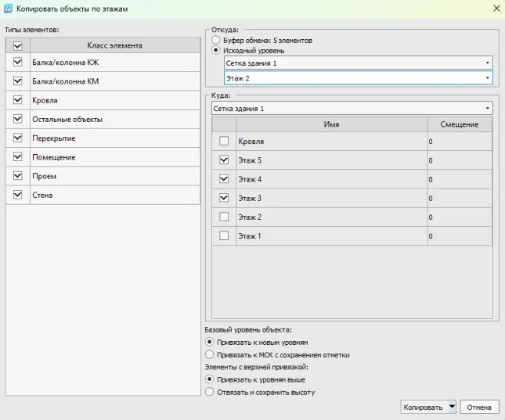Open the Копировать button dropdown arrow
505x420 pixels.
click(452, 407)
